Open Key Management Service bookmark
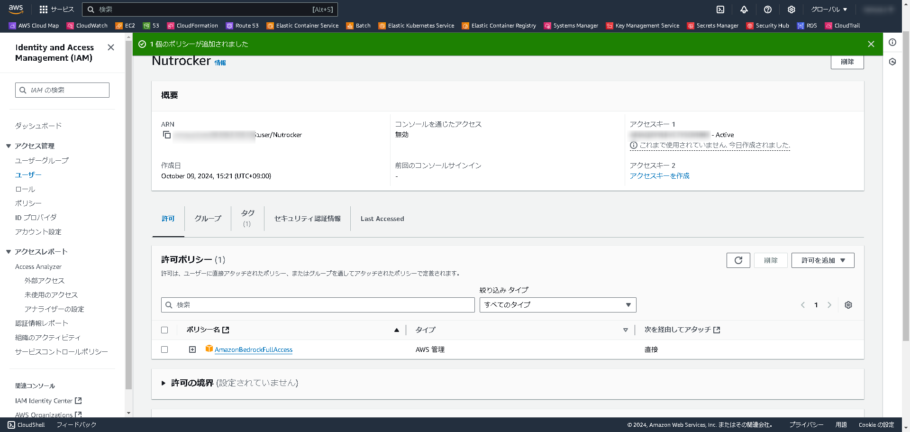The image size is (910, 432). click(642, 26)
